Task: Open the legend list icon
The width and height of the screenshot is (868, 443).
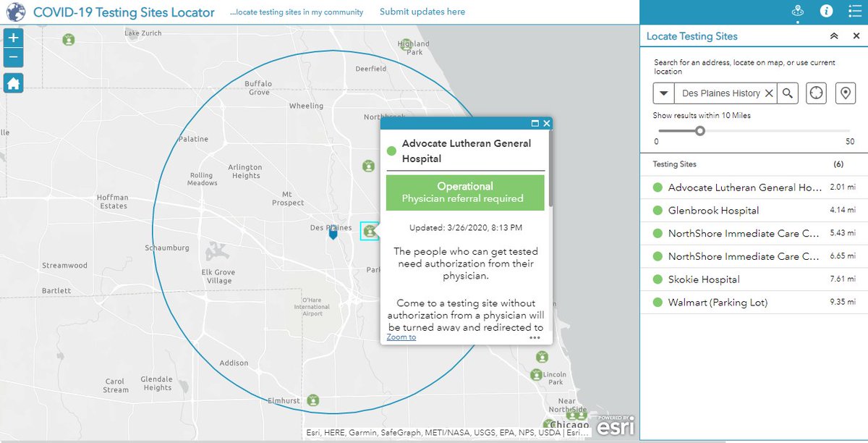Action: [x=854, y=11]
